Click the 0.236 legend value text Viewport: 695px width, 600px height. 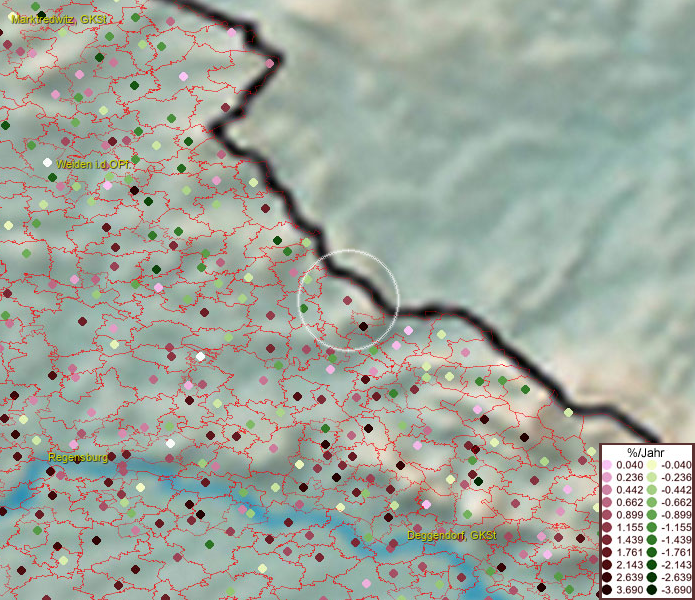[629, 477]
